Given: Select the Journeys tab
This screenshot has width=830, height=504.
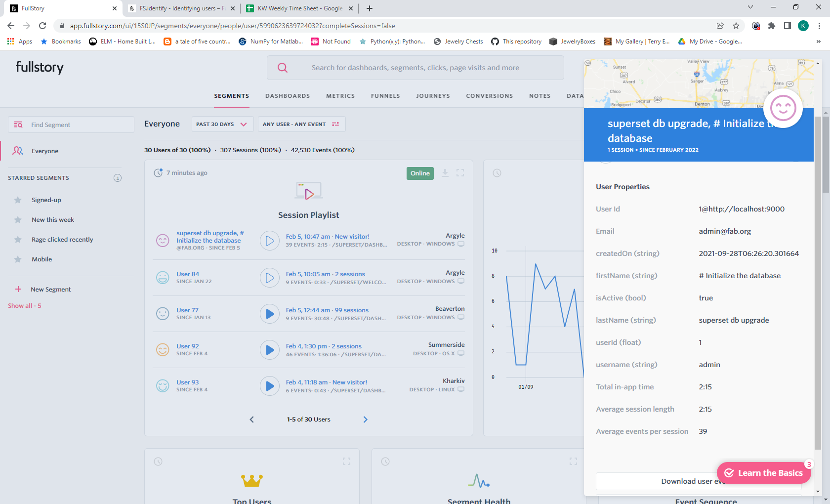Looking at the screenshot, I should pyautogui.click(x=433, y=96).
